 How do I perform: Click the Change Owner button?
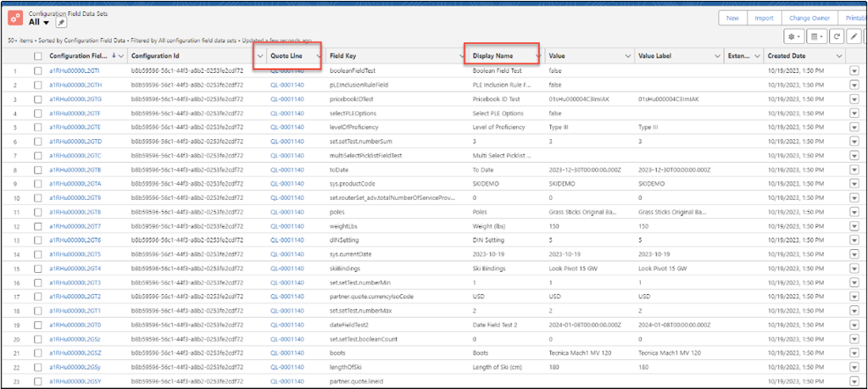coord(810,19)
